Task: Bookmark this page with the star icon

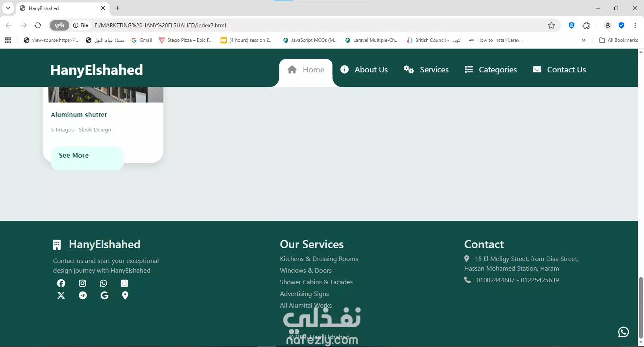Action: click(x=551, y=25)
